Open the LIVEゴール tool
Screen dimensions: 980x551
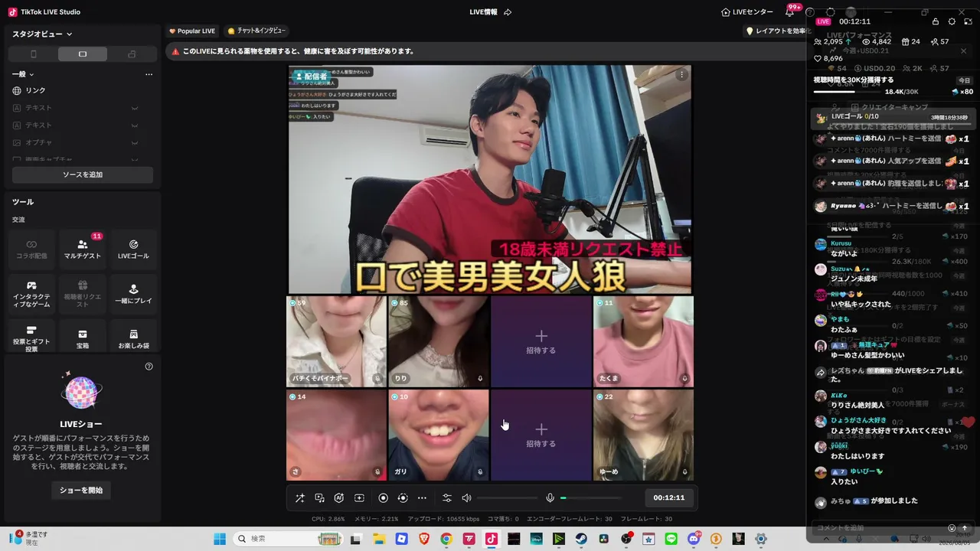click(133, 249)
